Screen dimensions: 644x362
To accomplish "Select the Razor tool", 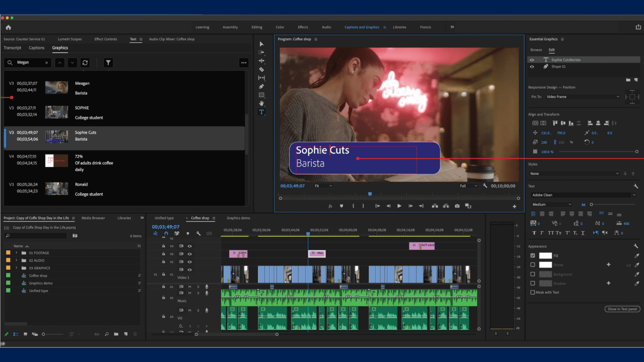I will [261, 70].
